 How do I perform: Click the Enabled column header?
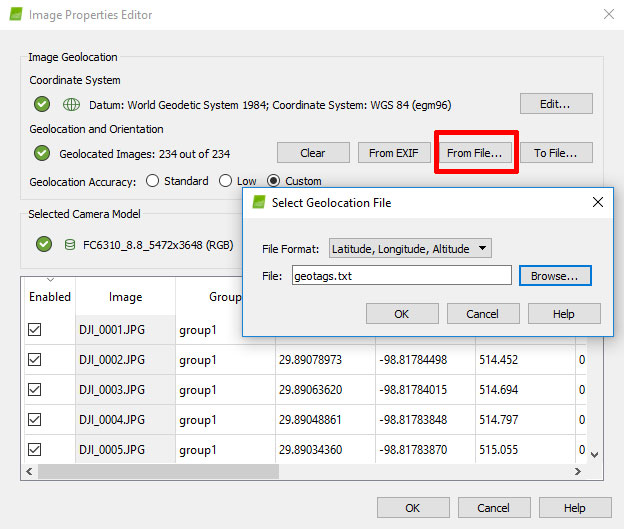click(50, 297)
